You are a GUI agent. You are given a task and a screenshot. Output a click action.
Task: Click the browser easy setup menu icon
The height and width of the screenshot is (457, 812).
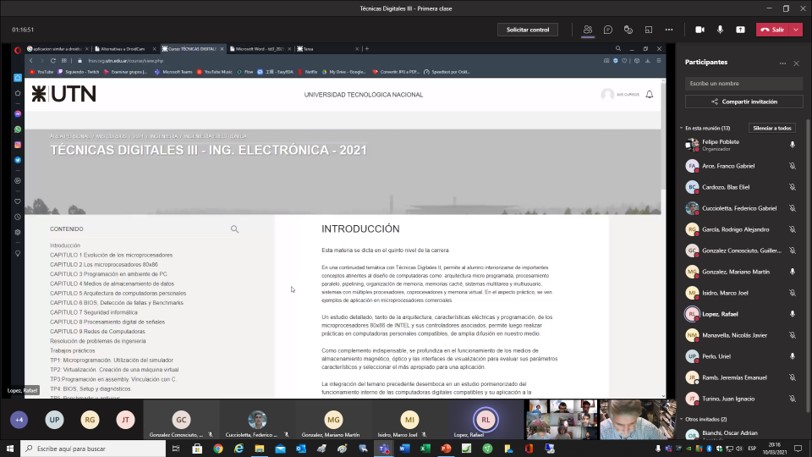pos(659,61)
